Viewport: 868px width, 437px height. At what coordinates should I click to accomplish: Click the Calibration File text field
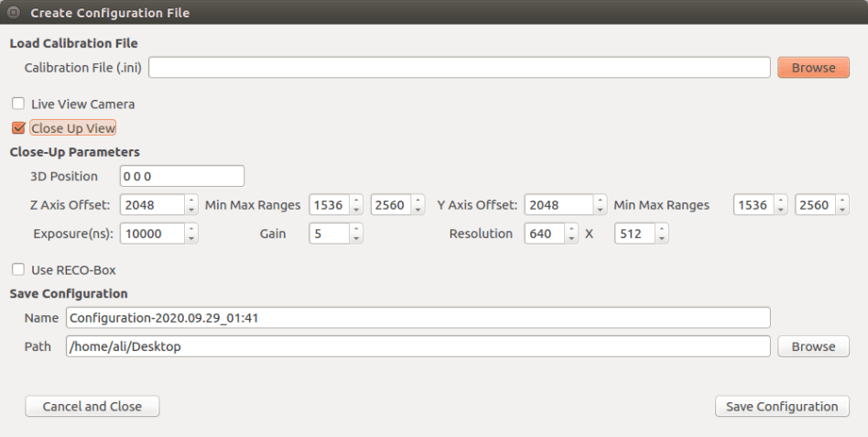click(x=459, y=68)
